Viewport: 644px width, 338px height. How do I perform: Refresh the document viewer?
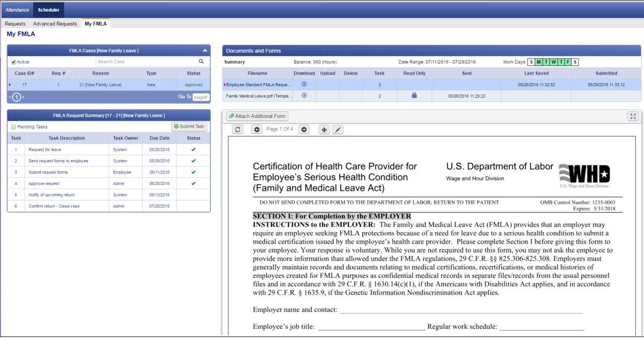pos(239,130)
